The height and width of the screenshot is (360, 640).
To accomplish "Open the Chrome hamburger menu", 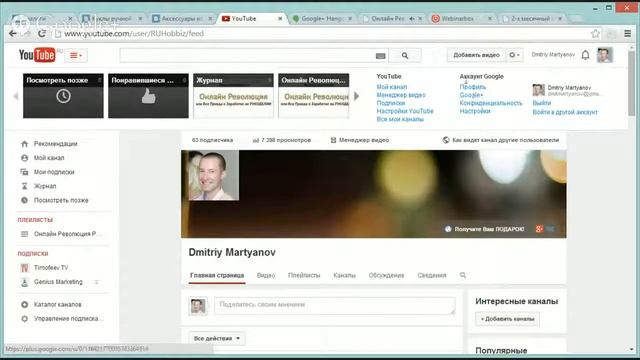I will pyautogui.click(x=627, y=33).
